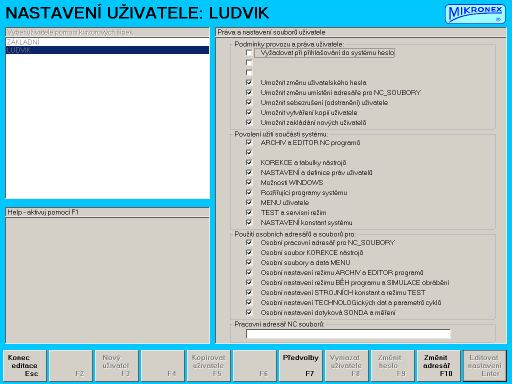Toggle 'Umožnit změnu umístění adresáře pro NC_SOUBORY' checkbox
This screenshot has height=384, width=512.
pos(249,92)
